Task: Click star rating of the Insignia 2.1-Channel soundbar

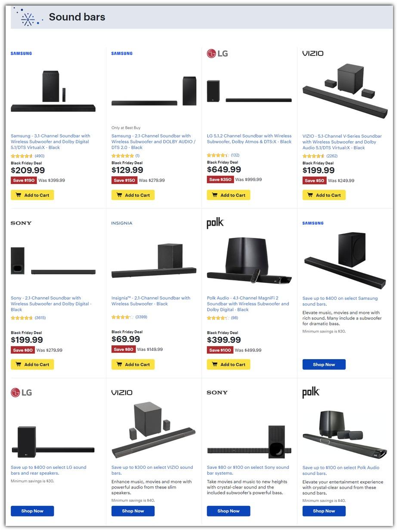Action: tap(122, 317)
